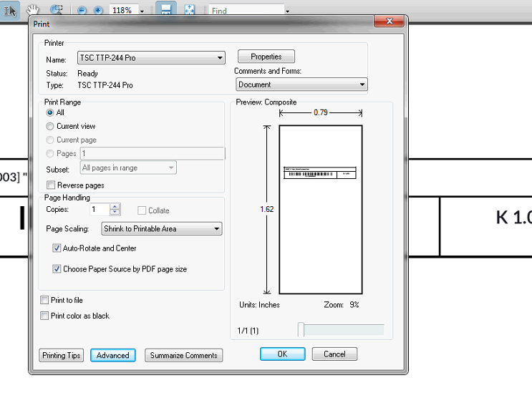Click the scrolling pages toolbar icon
The height and width of the screenshot is (403, 532).
point(166,9)
